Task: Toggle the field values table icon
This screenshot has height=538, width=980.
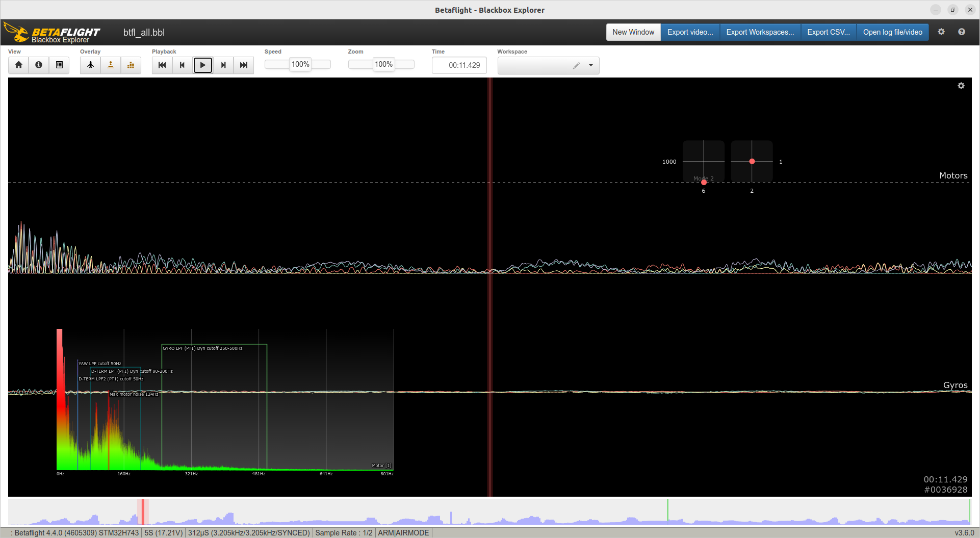Action: click(x=59, y=65)
